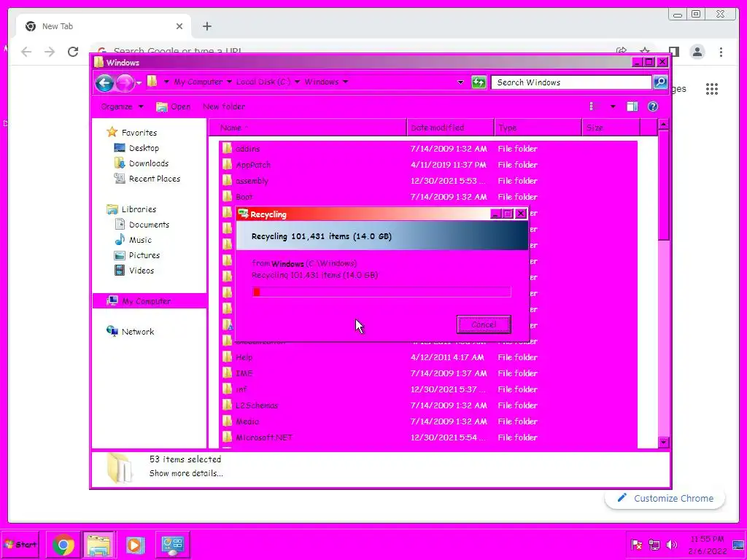The height and width of the screenshot is (560, 747).
Task: Sort the file list by the Name column
Action: coord(308,128)
